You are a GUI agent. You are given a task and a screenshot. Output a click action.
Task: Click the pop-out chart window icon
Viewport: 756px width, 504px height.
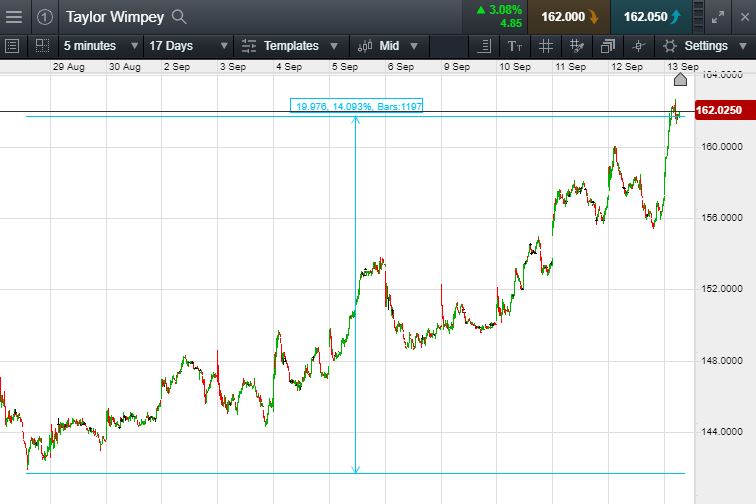(608, 46)
